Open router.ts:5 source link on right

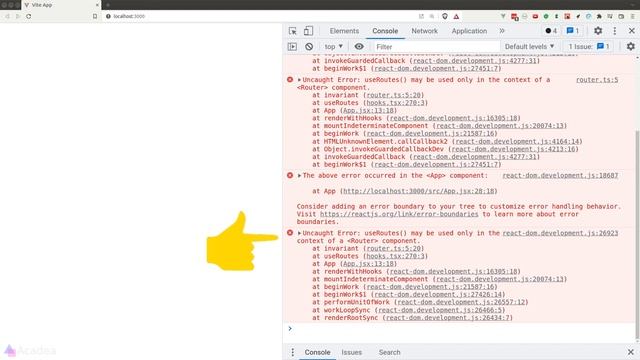[597, 80]
